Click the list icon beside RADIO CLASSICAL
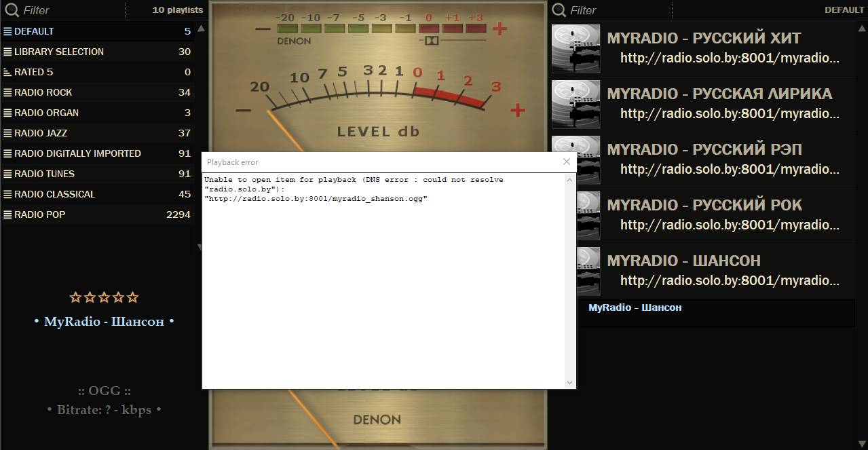This screenshot has height=450, width=868. (7, 194)
